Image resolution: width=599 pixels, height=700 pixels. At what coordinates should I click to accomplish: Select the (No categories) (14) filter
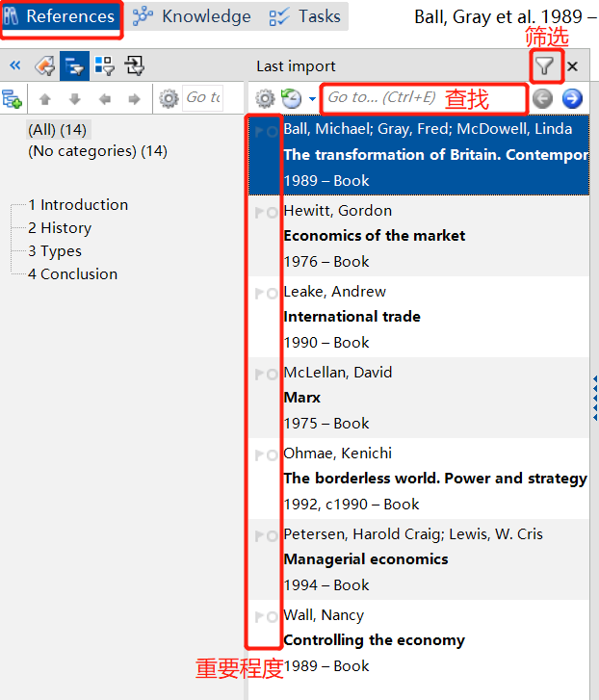[97, 151]
